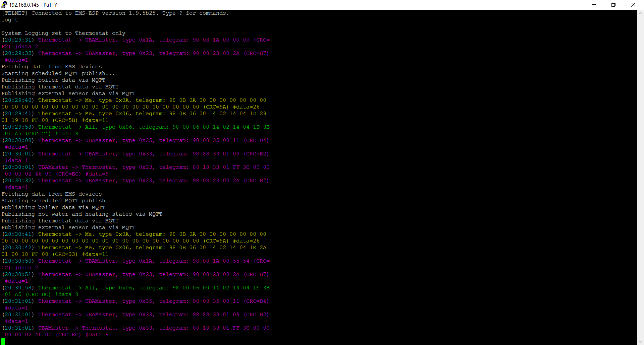Screen dimensions: 644x345
Task: Click '(CRC=5B) #data=11' text
Action: (80, 120)
